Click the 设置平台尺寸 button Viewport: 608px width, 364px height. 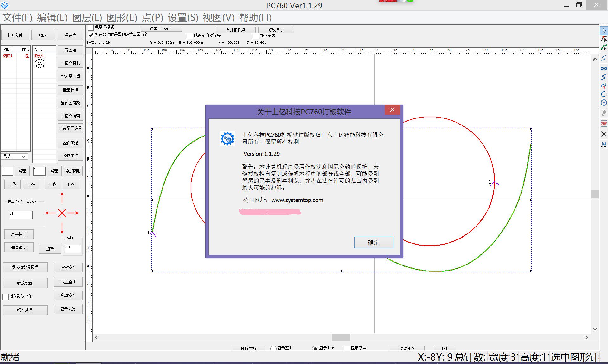tap(161, 29)
